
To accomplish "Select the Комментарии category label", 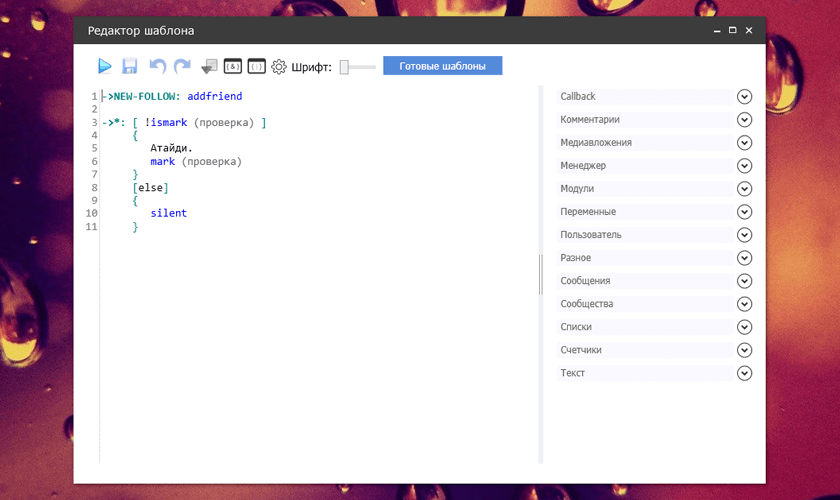I will [590, 120].
